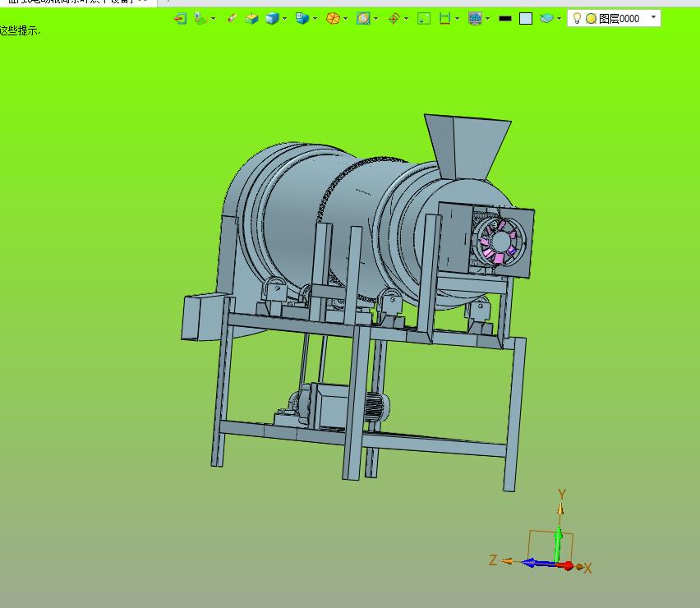This screenshot has height=608, width=700.
Task: Click the view orientation box icon
Action: point(302,18)
